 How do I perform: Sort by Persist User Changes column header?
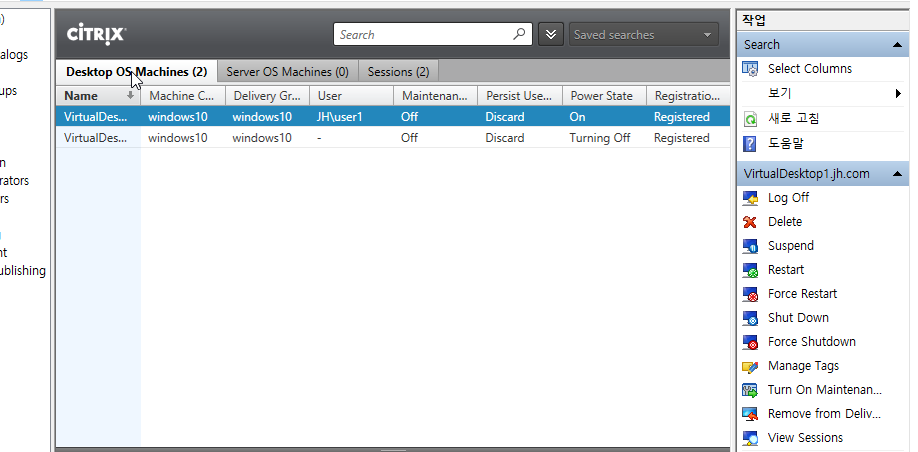[520, 95]
